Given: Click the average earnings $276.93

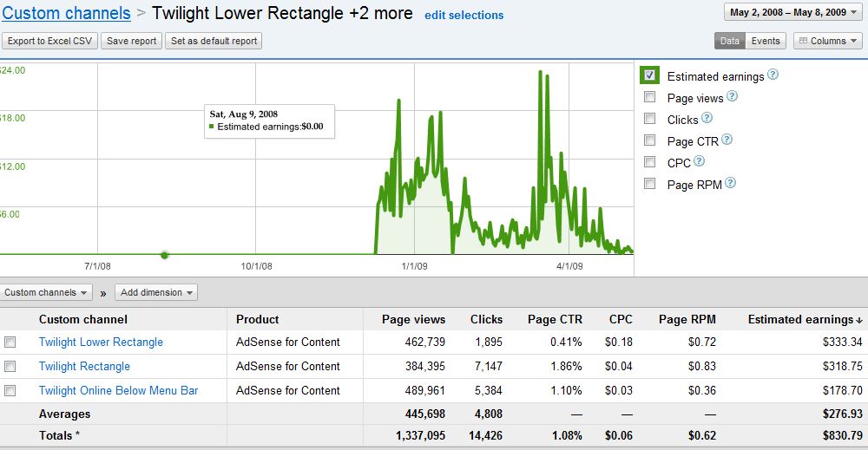Looking at the screenshot, I should 842,414.
